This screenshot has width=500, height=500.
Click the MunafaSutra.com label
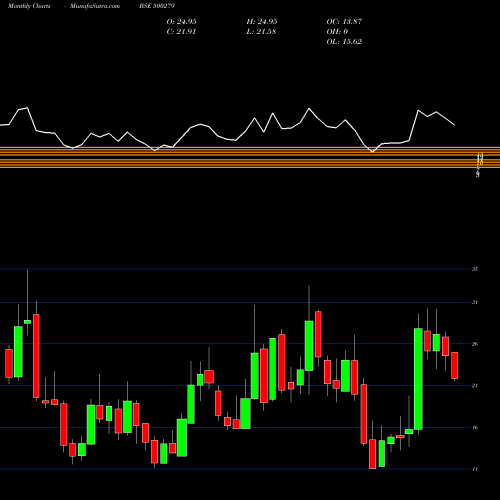95,6
